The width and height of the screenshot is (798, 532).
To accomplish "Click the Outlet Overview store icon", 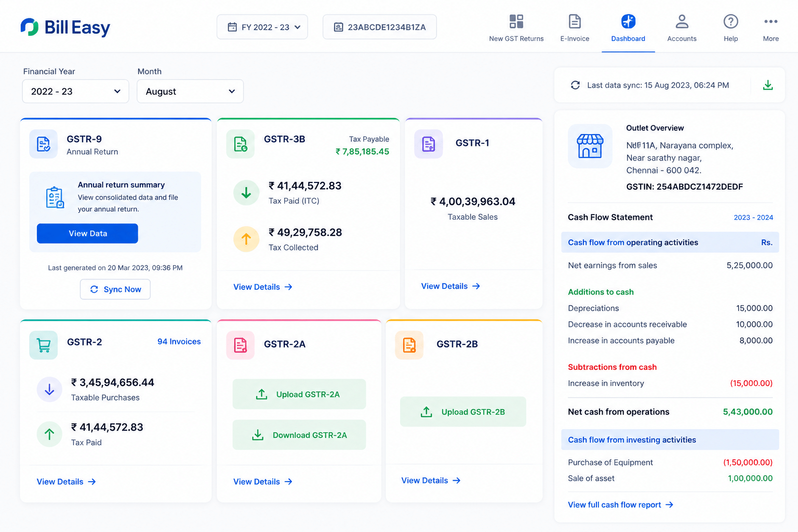I will click(590, 146).
